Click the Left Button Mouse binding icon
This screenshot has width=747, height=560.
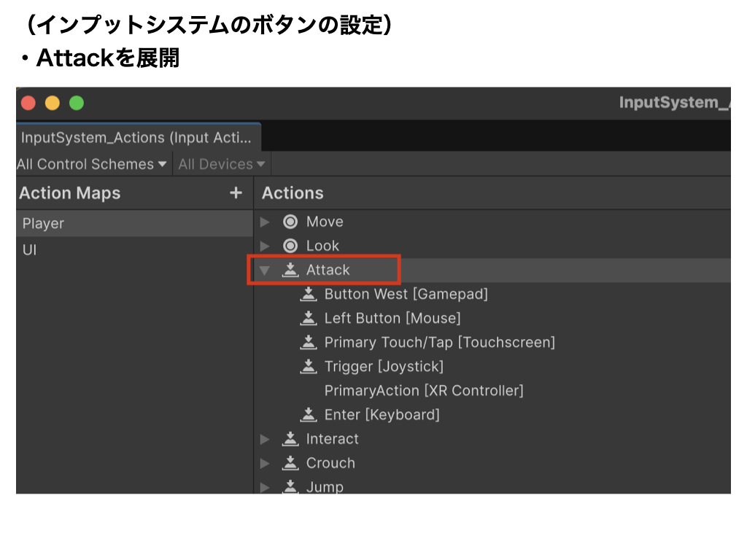[x=309, y=318]
